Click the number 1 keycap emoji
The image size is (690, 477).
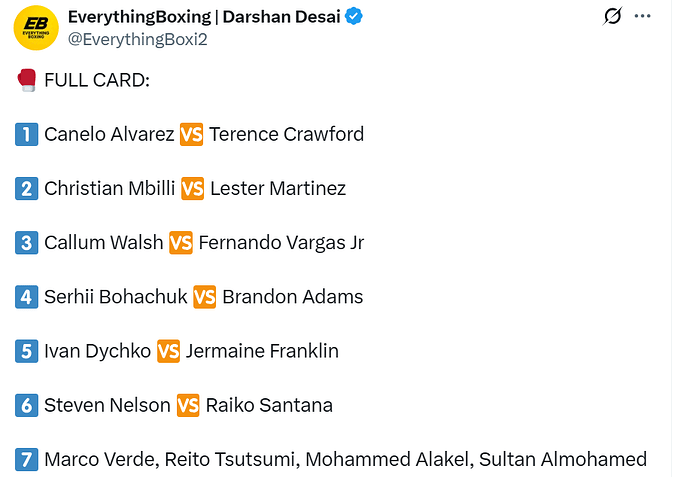pyautogui.click(x=27, y=134)
